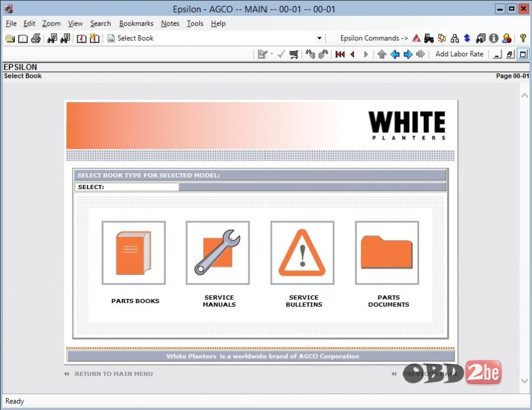The height and width of the screenshot is (410, 532).
Task: Click the user with shapes icon
Action: click(507, 38)
